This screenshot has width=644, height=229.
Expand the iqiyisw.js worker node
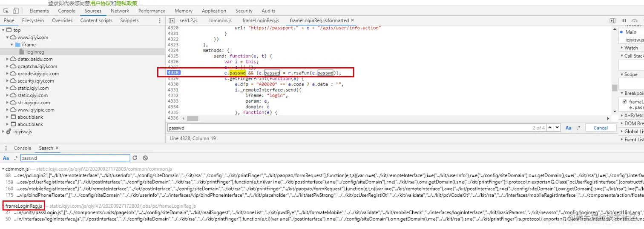tap(3, 132)
